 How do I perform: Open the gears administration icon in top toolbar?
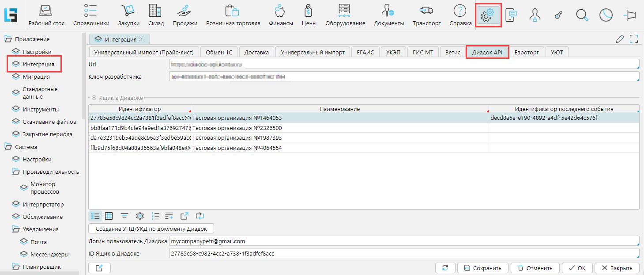click(x=488, y=15)
